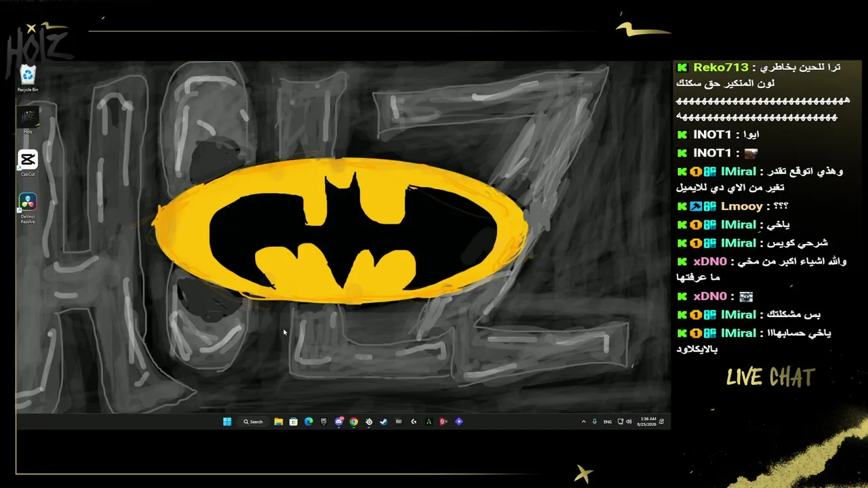Image resolution: width=868 pixels, height=488 pixels.
Task: Click the green lambda-shaped taskbar icon
Action: point(429,422)
